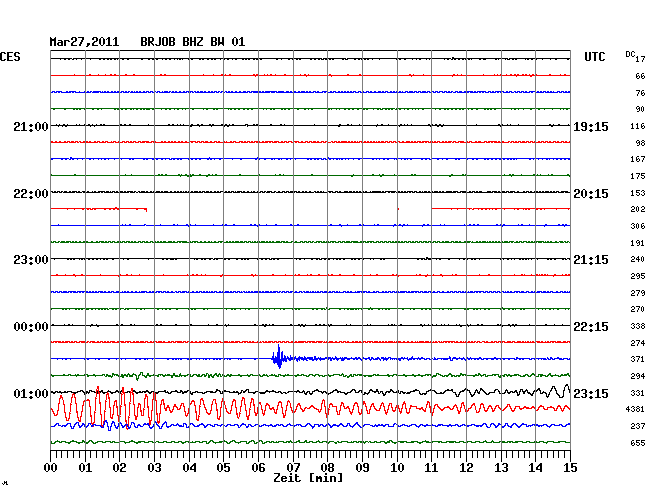Click the date label Mar27,2011
Viewport: 650px width, 494px height.
(x=84, y=42)
